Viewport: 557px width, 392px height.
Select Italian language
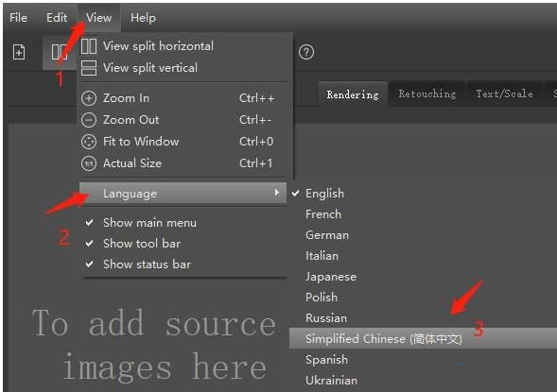pos(322,256)
